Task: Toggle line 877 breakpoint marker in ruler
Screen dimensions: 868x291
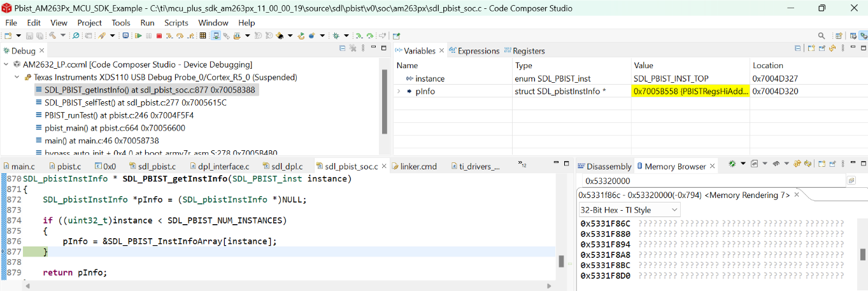Action: (3, 252)
